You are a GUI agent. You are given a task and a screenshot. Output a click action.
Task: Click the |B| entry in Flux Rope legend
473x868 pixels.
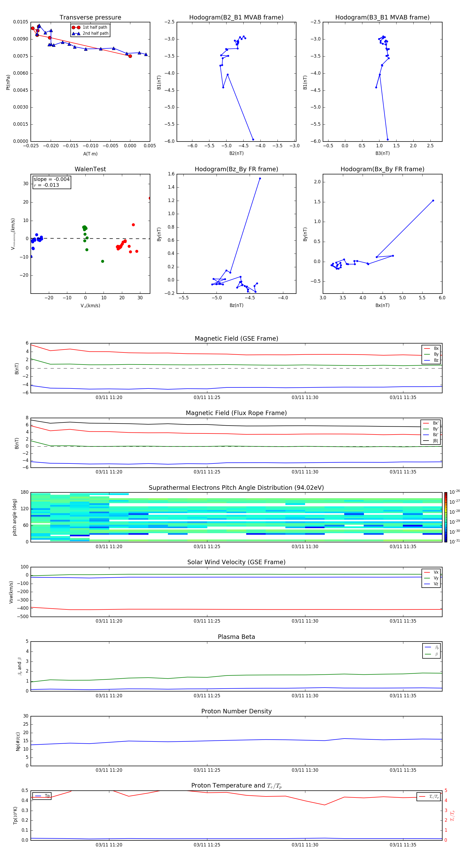[x=431, y=441]
